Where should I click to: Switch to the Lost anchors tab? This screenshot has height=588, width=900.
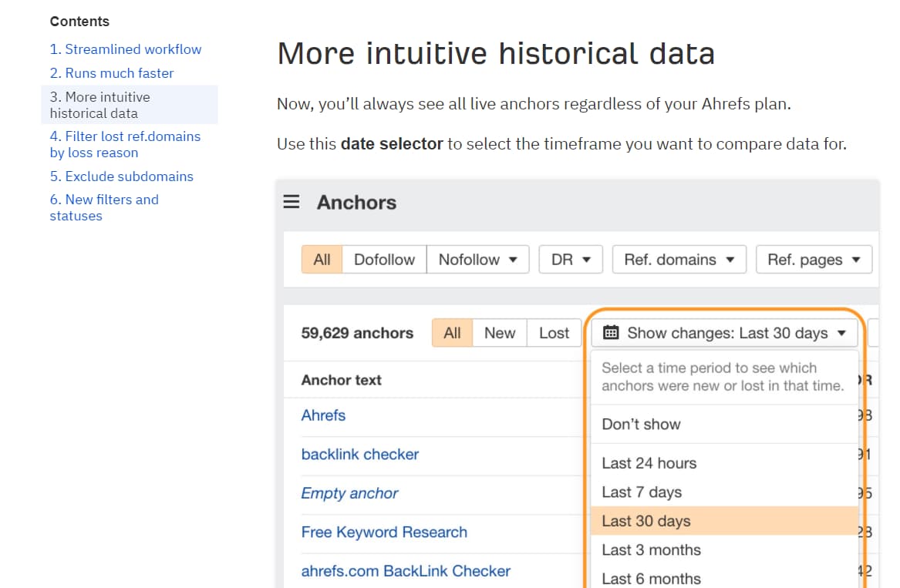click(554, 333)
